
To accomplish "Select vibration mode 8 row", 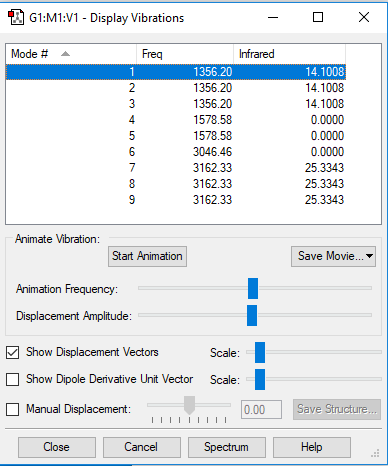I will [x=176, y=184].
